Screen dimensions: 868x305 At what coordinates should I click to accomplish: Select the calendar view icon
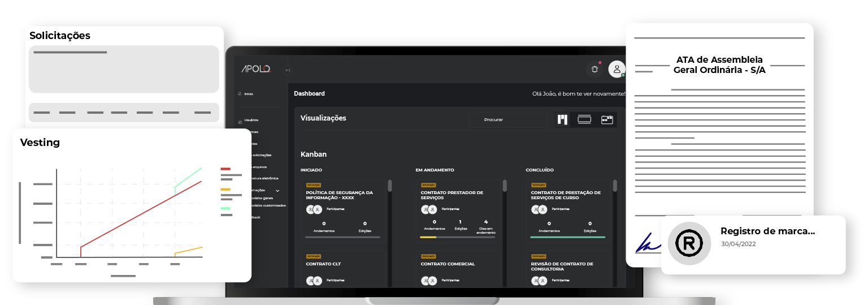pos(607,119)
